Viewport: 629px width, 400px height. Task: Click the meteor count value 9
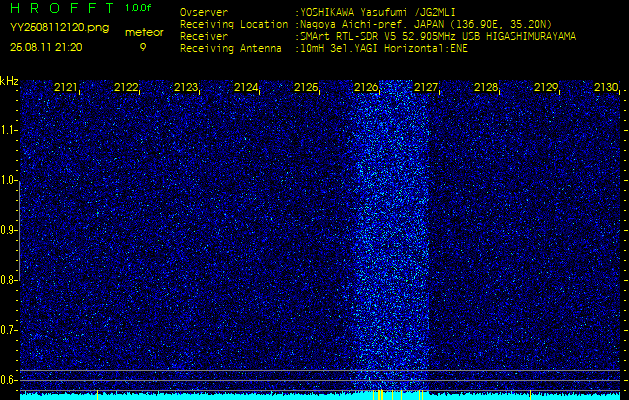click(143, 47)
